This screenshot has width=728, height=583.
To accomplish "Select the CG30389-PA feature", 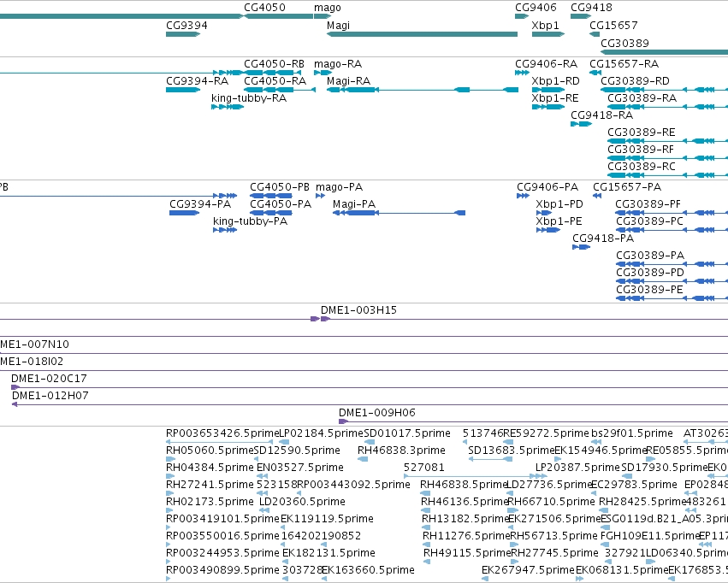I will pos(672,264).
